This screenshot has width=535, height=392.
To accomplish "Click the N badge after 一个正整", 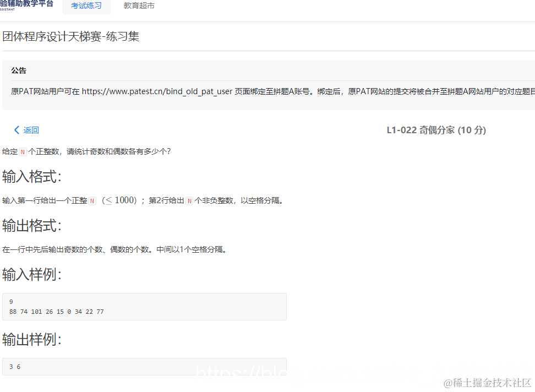I will 92,200.
